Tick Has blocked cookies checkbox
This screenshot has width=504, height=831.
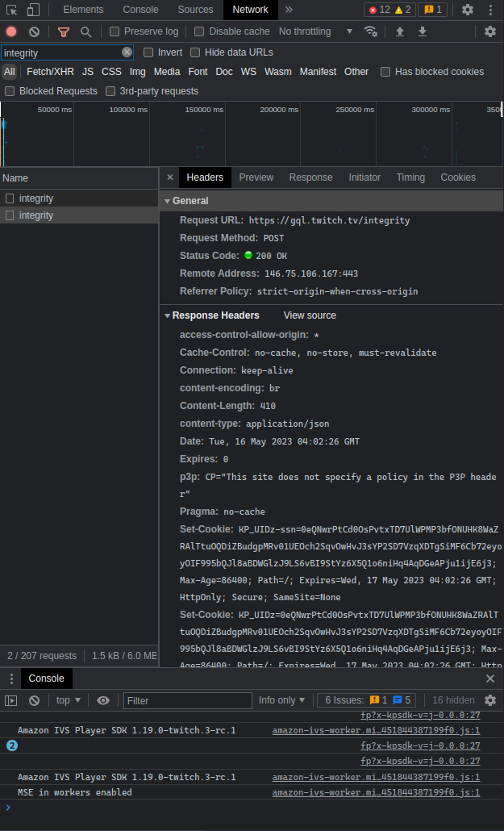click(x=385, y=72)
